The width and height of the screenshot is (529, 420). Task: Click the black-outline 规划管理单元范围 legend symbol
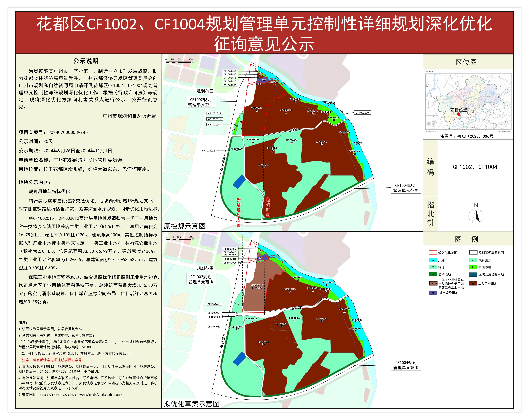[473, 252]
